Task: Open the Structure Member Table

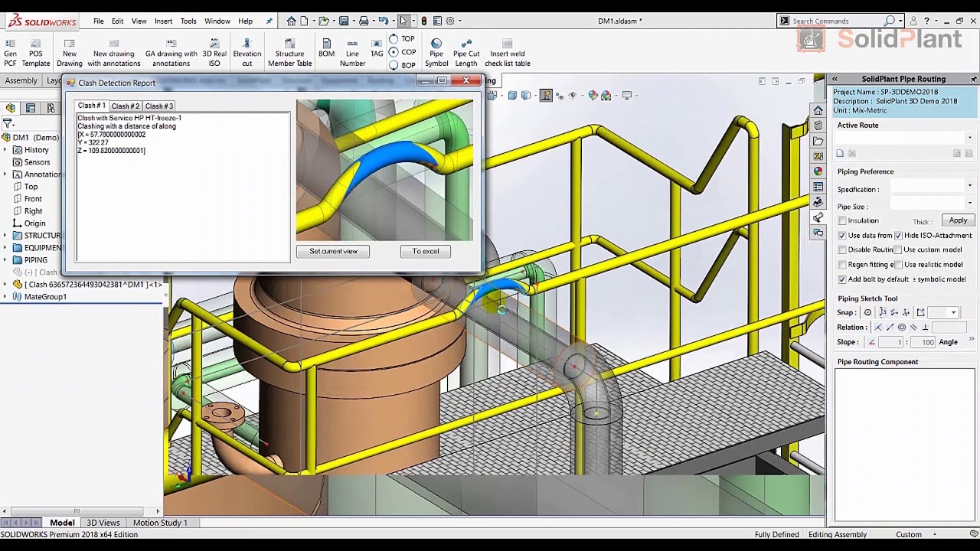Action: point(289,53)
